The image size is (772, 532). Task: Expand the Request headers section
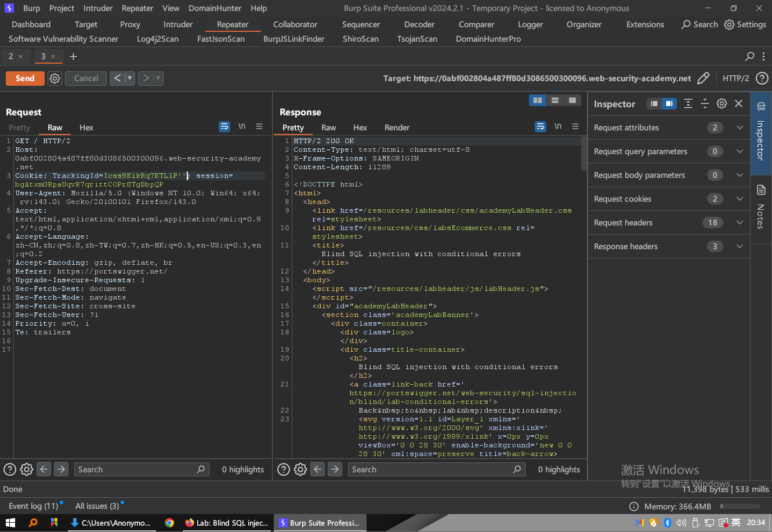tap(739, 223)
